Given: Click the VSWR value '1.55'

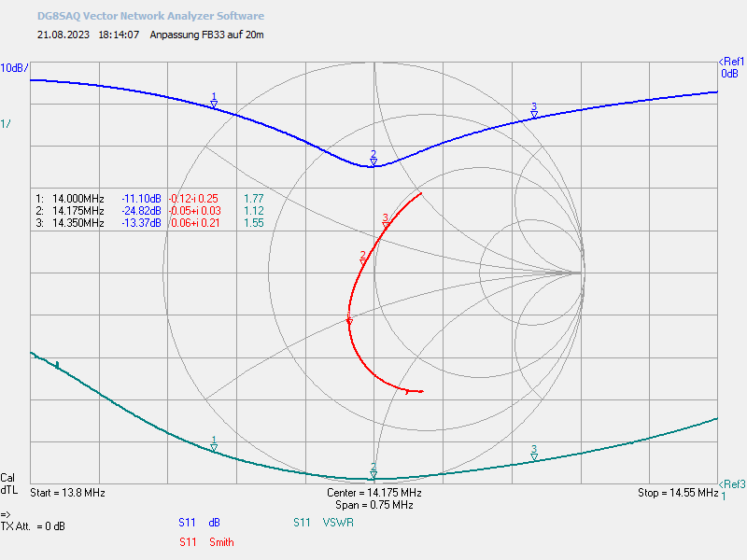Looking at the screenshot, I should tap(254, 223).
